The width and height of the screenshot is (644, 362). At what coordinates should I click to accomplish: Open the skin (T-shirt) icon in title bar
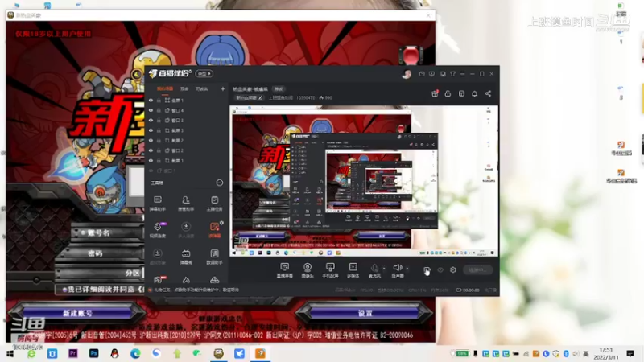coord(452,74)
